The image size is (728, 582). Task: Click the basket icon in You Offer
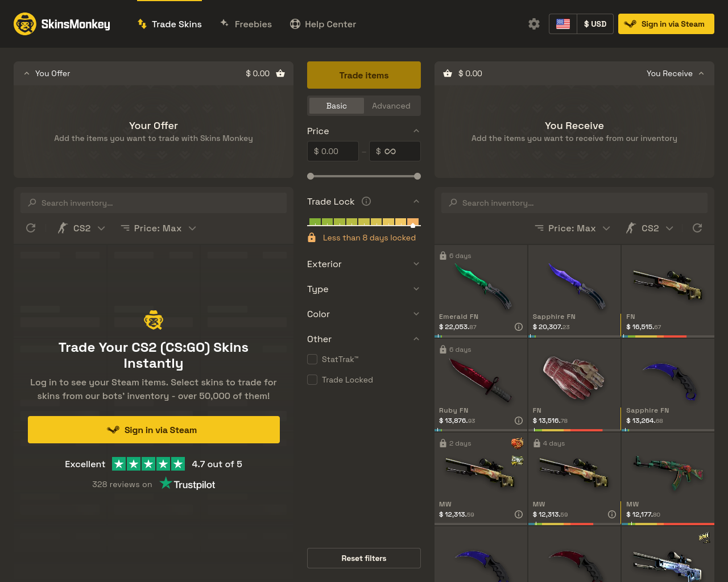(280, 73)
